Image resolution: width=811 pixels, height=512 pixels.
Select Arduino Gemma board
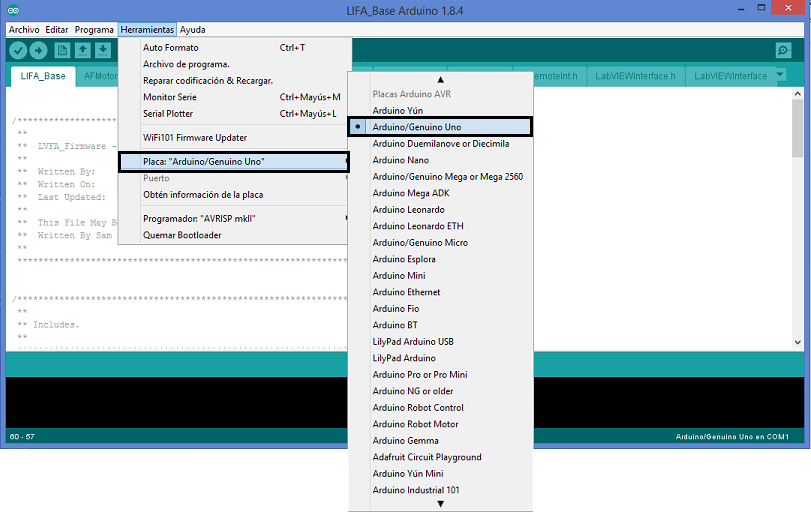(441, 441)
